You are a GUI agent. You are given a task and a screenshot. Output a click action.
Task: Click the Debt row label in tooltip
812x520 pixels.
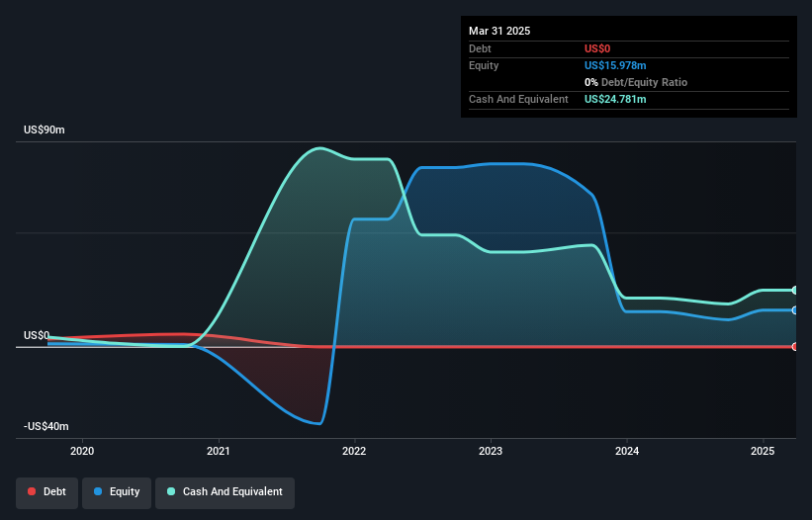pos(480,48)
